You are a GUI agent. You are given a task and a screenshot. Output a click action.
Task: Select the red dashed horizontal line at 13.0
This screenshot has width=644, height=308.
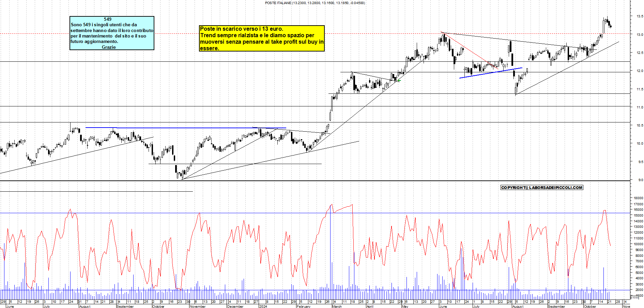(x=315, y=33)
